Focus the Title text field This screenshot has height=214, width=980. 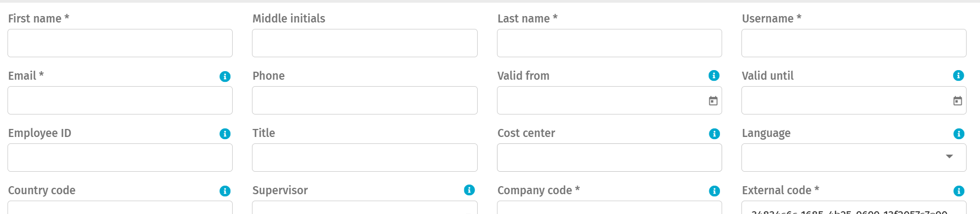tap(365, 158)
